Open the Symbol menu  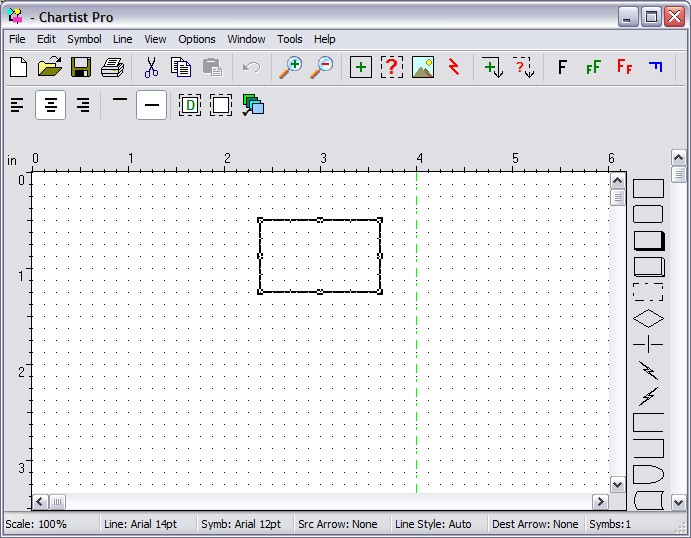coord(84,39)
